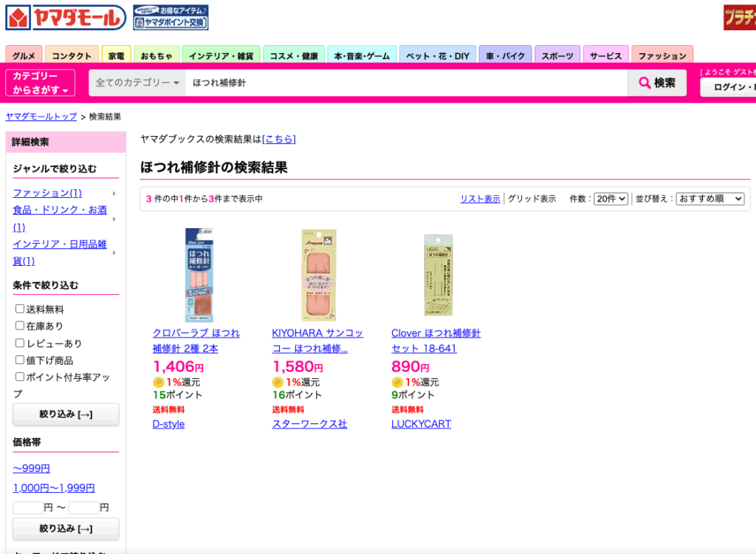Check the ポイント付与率アップ option
Viewport: 756px width, 554px height.
tap(20, 377)
